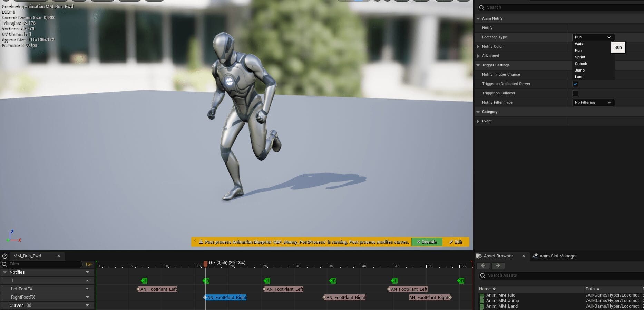Viewport: 644px width, 310px height.
Task: Disable the post process animation blueprint
Action: pos(427,242)
